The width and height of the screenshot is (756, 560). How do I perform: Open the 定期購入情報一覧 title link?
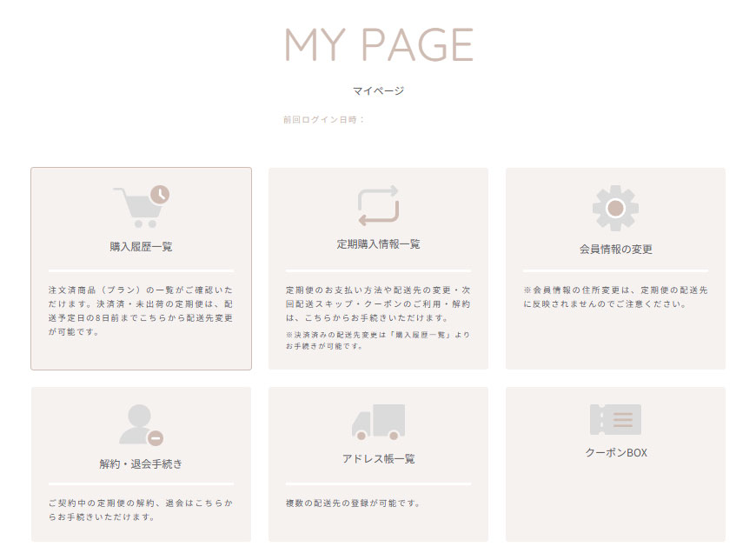coord(378,244)
